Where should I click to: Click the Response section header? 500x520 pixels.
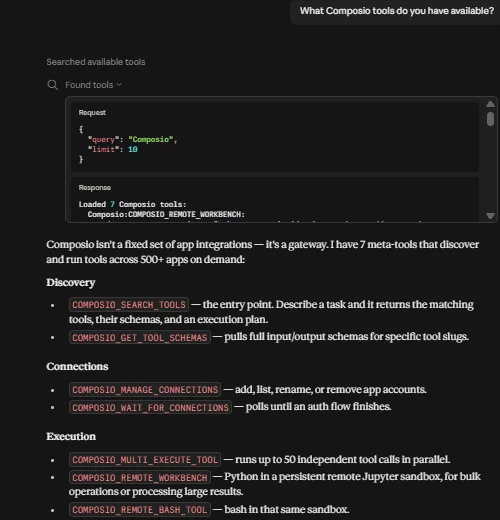point(95,188)
